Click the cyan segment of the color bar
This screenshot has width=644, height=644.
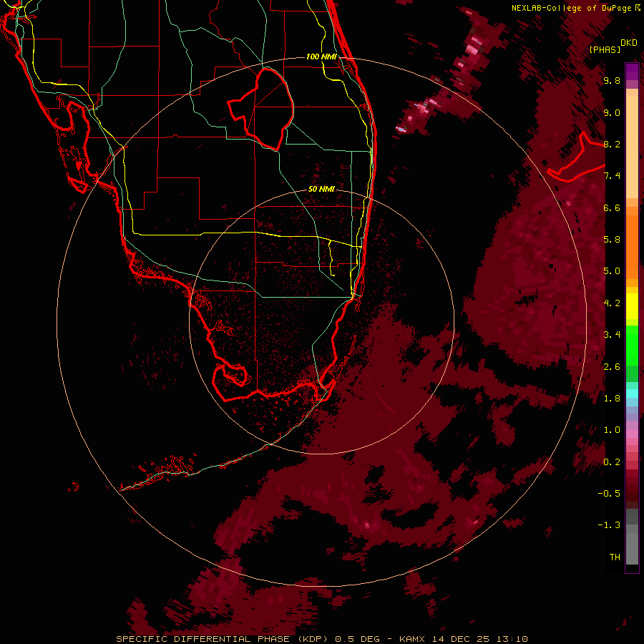632,394
